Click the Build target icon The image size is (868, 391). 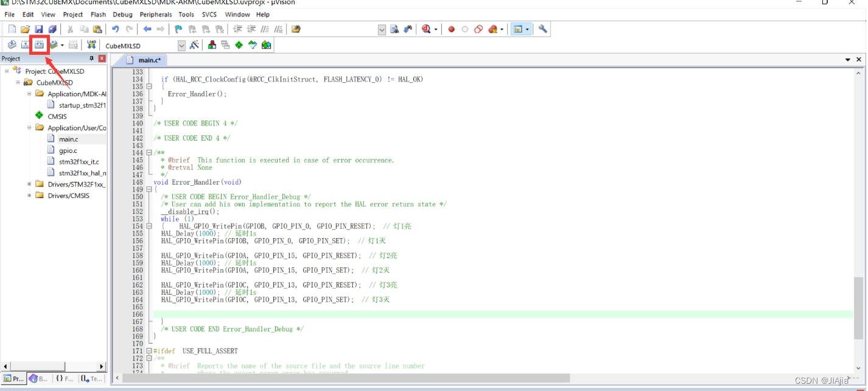pyautogui.click(x=25, y=45)
